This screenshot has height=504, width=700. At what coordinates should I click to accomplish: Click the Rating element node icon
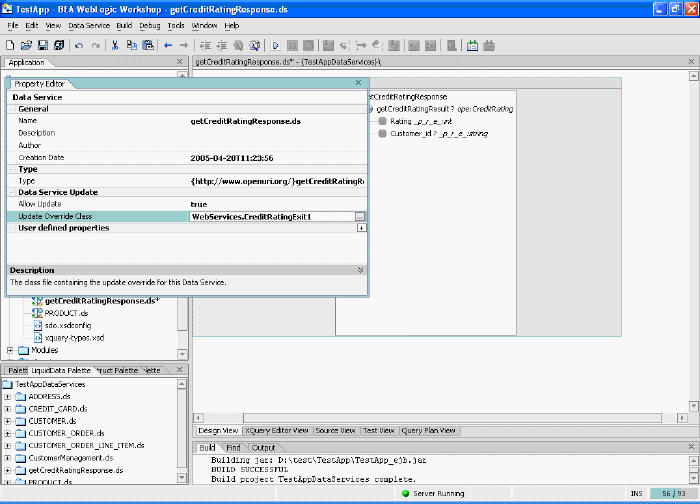pos(382,121)
